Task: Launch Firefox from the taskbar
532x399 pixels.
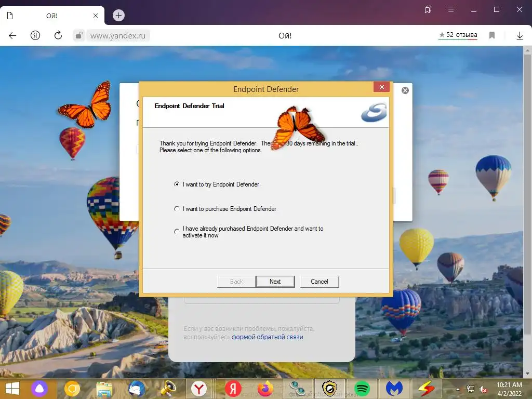Action: click(265, 389)
